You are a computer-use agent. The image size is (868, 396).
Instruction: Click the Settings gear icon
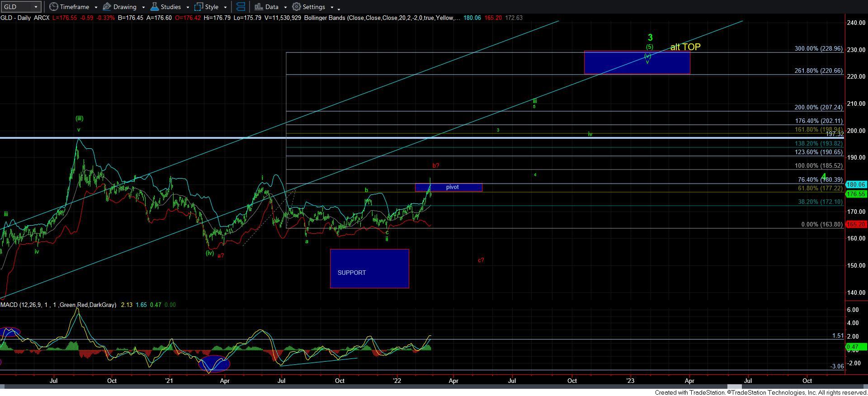tap(297, 7)
